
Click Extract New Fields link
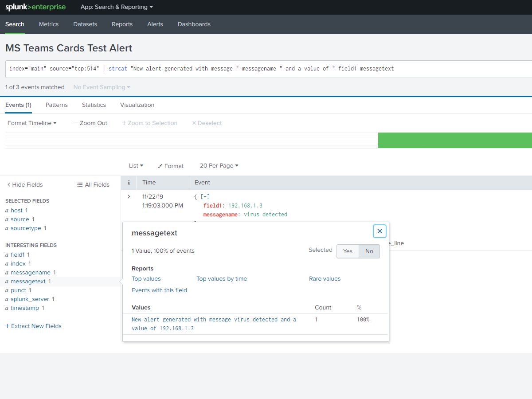click(33, 326)
